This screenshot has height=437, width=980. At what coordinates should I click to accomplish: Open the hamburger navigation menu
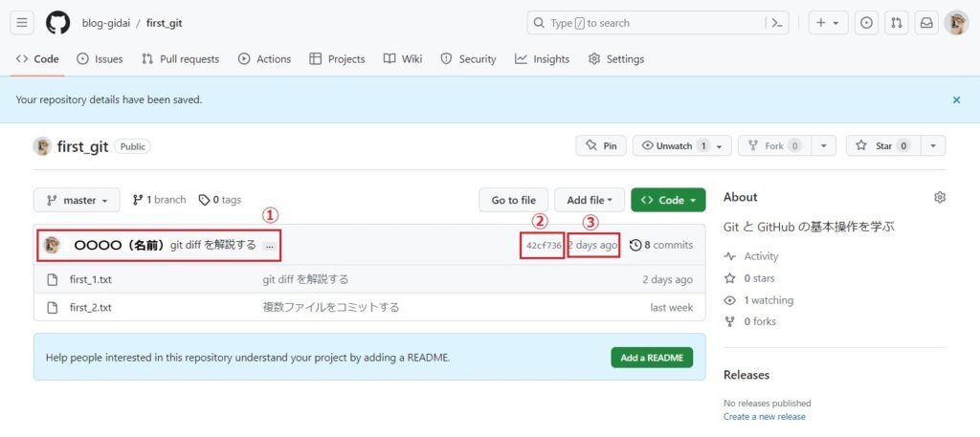(23, 23)
